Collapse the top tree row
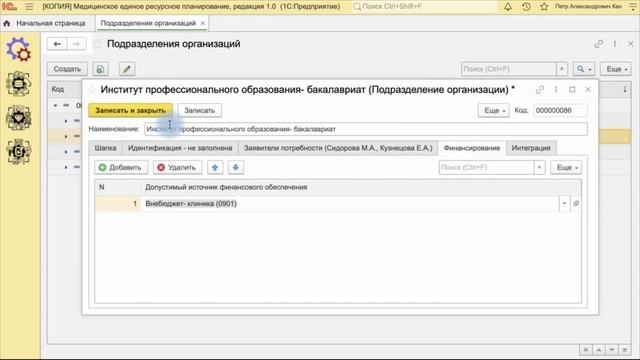Image resolution: width=640 pixels, height=360 pixels. click(56, 105)
